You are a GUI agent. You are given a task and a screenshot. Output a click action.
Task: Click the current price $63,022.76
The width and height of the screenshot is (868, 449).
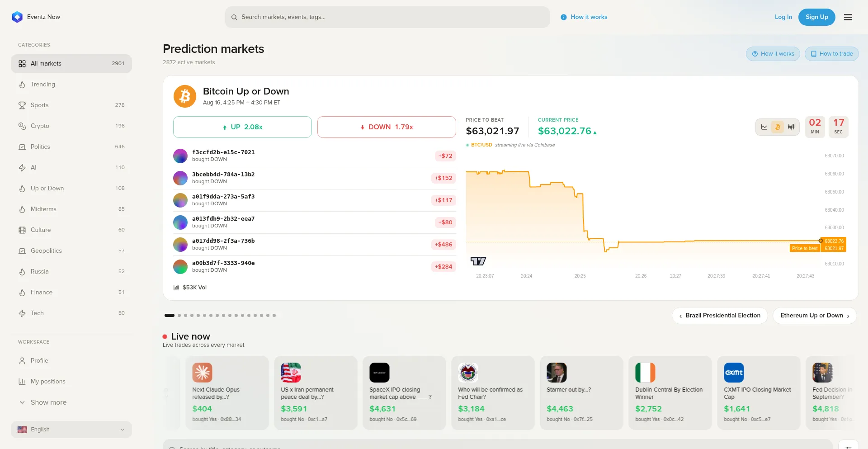click(565, 131)
